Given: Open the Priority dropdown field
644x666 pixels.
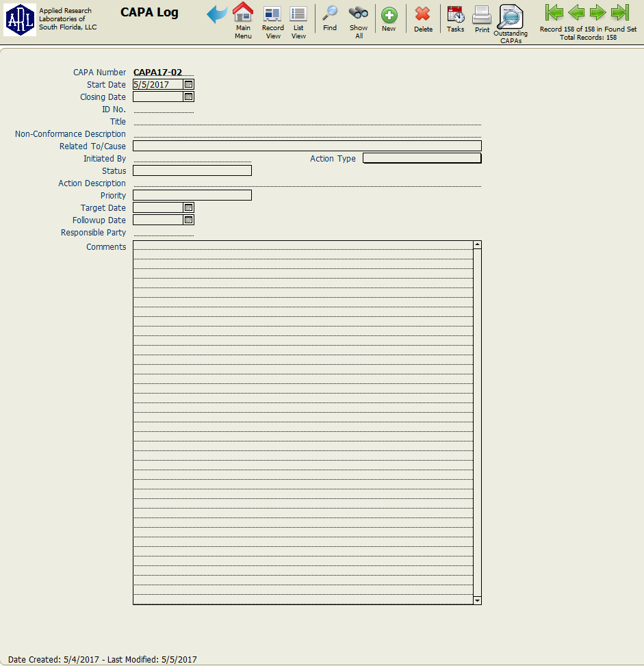Looking at the screenshot, I should [x=192, y=195].
